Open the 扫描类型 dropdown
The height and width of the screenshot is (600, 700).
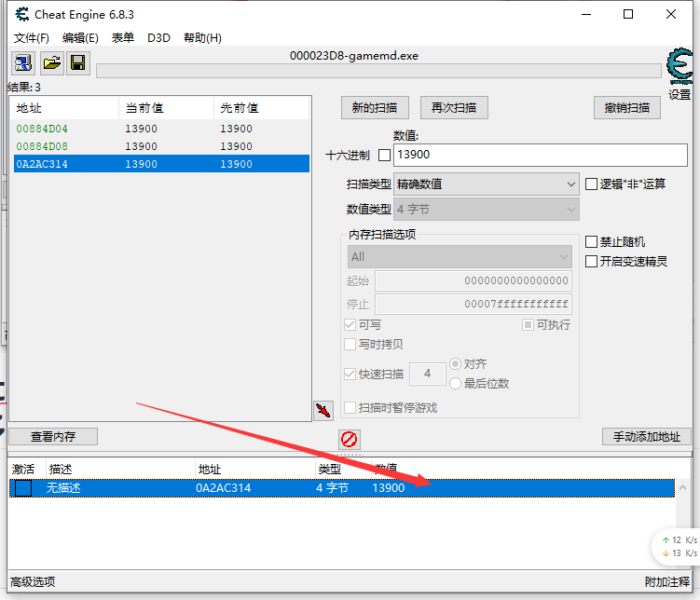pos(486,184)
